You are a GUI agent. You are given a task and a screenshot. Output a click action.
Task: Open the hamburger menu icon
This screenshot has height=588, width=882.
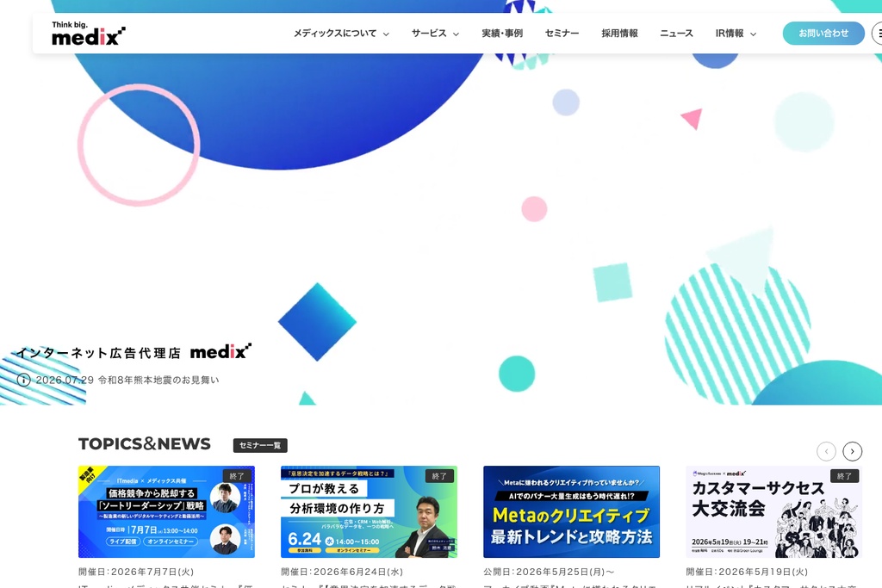[878, 34]
